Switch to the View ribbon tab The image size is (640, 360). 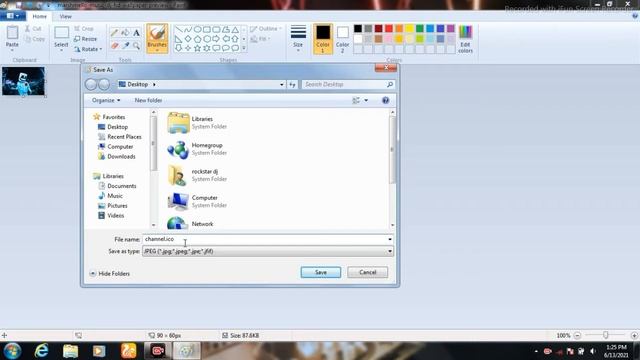[x=65, y=16]
